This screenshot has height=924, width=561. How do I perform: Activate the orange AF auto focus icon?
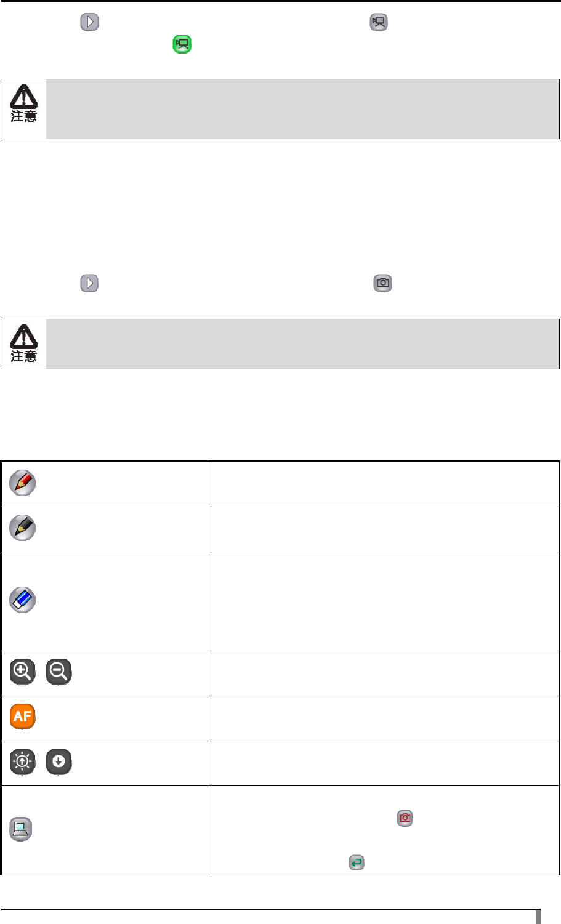23,717
